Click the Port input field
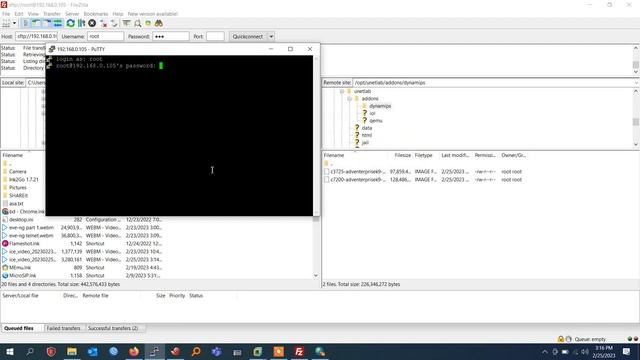The image size is (640, 360). 215,36
